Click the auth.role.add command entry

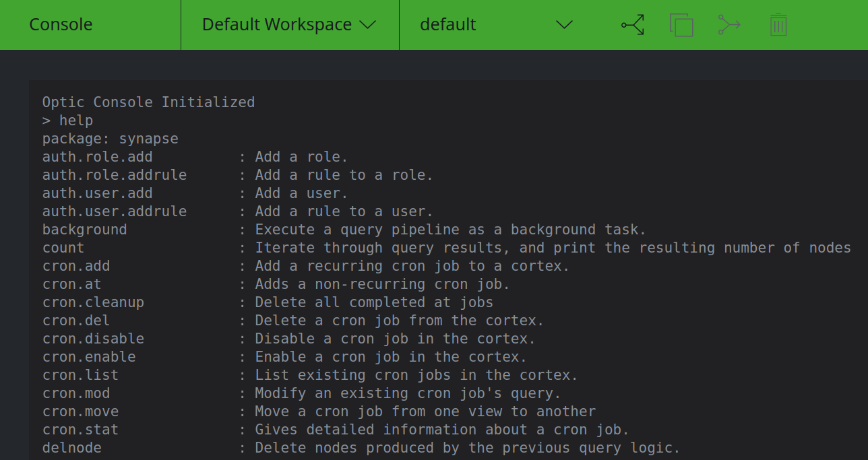97,157
